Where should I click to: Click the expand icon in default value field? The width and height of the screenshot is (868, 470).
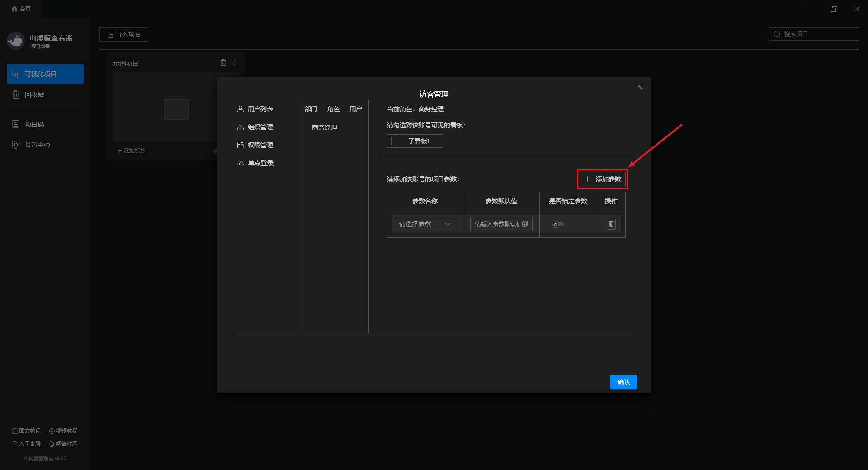[525, 224]
